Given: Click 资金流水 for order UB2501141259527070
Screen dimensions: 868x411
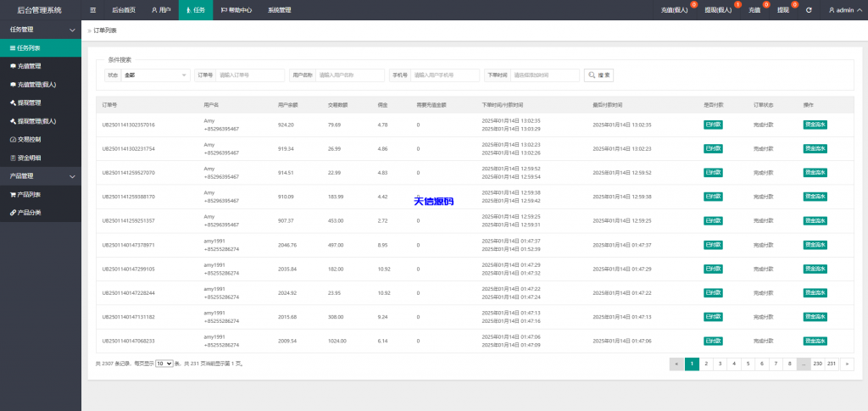Looking at the screenshot, I should point(815,173).
